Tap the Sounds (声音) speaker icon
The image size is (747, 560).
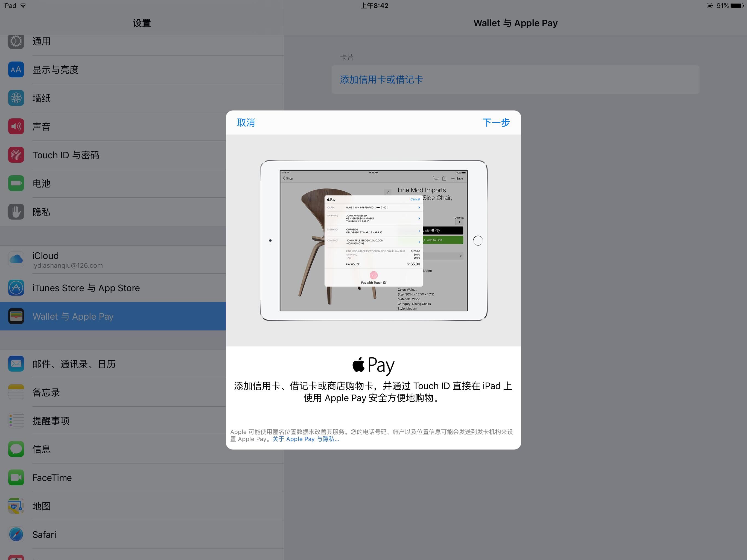coord(16,126)
